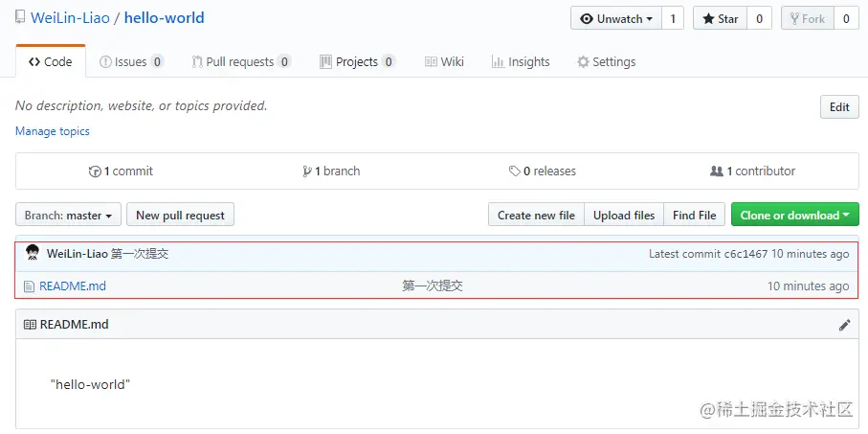Expand the Clone or download dropdown
Image resolution: width=868 pixels, height=434 pixels.
click(795, 215)
